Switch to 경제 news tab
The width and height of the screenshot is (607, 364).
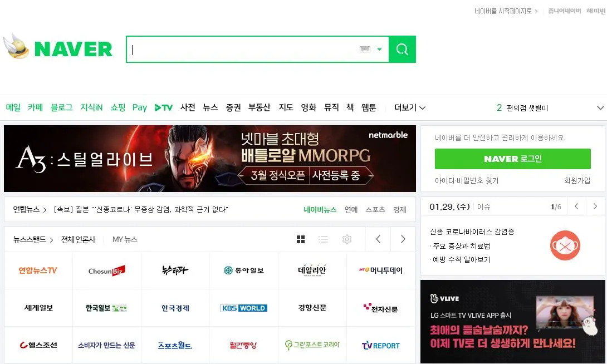[399, 210]
